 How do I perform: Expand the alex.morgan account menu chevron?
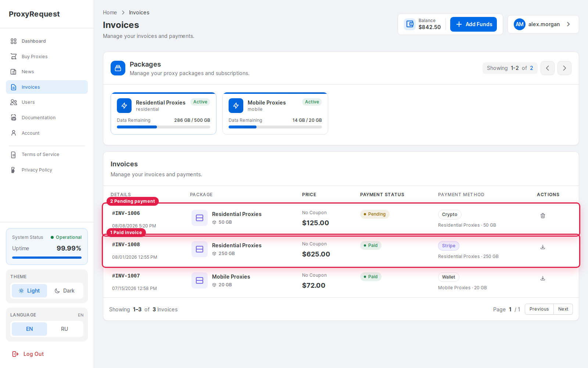coord(569,24)
